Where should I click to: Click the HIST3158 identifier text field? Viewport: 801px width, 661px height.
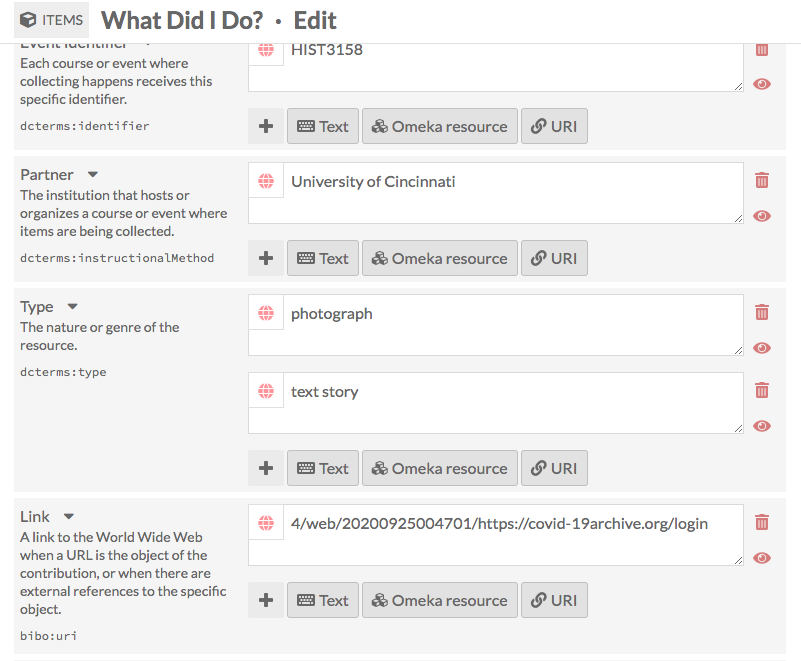tap(512, 64)
